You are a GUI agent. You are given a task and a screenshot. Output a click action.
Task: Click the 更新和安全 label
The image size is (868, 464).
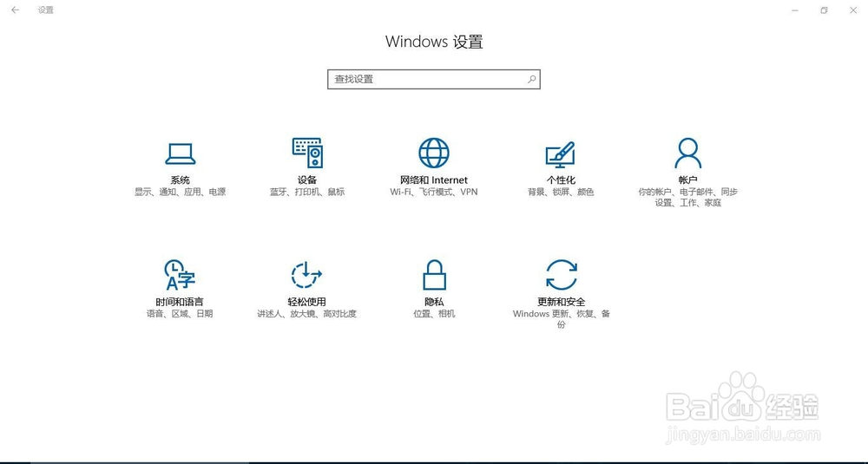pyautogui.click(x=562, y=302)
